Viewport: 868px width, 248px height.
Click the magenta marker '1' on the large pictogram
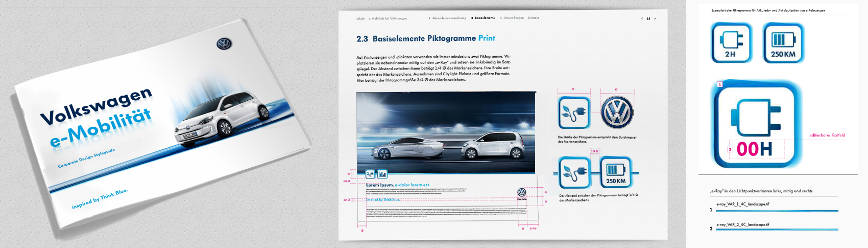pyautogui.click(x=719, y=84)
